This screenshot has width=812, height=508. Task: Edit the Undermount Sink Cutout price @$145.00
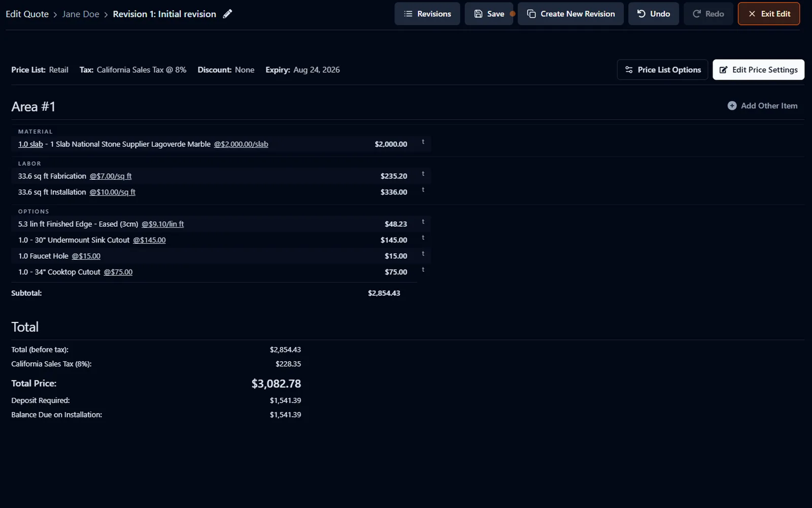(x=149, y=240)
